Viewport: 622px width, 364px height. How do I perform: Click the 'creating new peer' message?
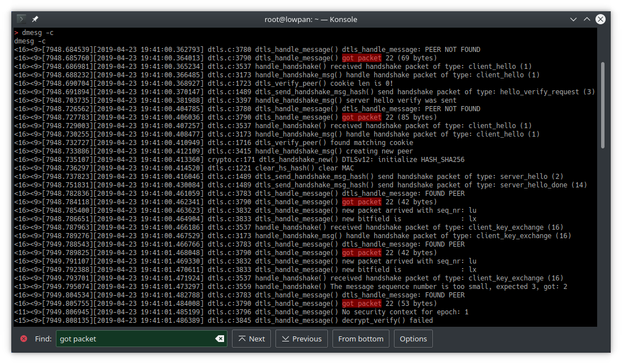tap(379, 151)
